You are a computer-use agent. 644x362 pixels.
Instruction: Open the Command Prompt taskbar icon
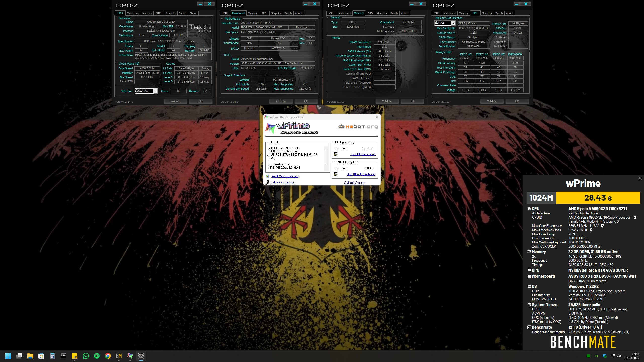click(63, 356)
